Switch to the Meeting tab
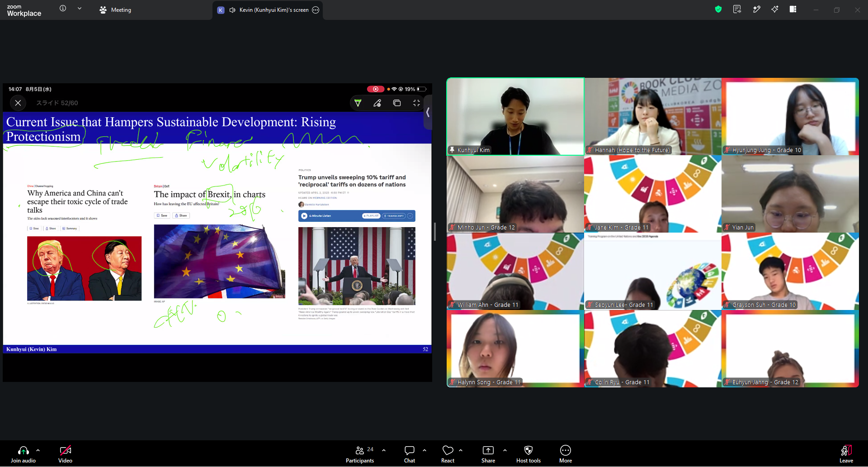Screen dimensions: 868x467 (x=115, y=10)
